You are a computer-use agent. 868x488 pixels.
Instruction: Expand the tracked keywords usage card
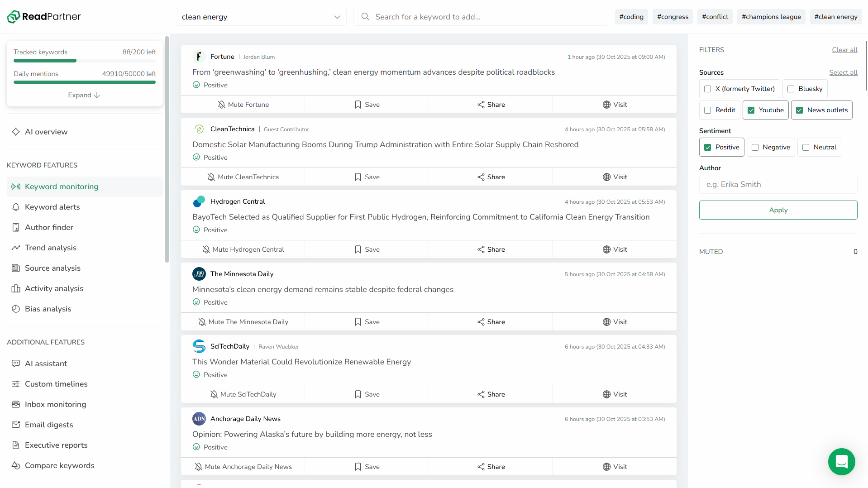coord(84,95)
